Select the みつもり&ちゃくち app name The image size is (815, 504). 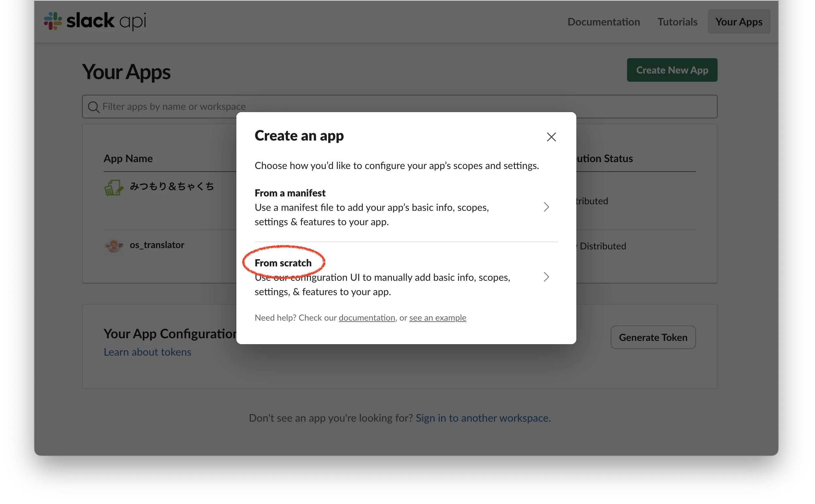tap(172, 186)
